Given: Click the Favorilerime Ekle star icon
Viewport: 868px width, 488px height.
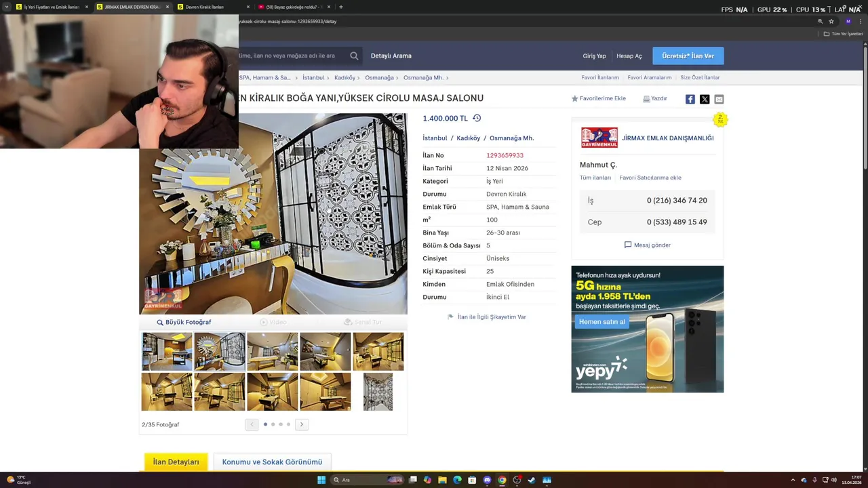Looking at the screenshot, I should (574, 99).
